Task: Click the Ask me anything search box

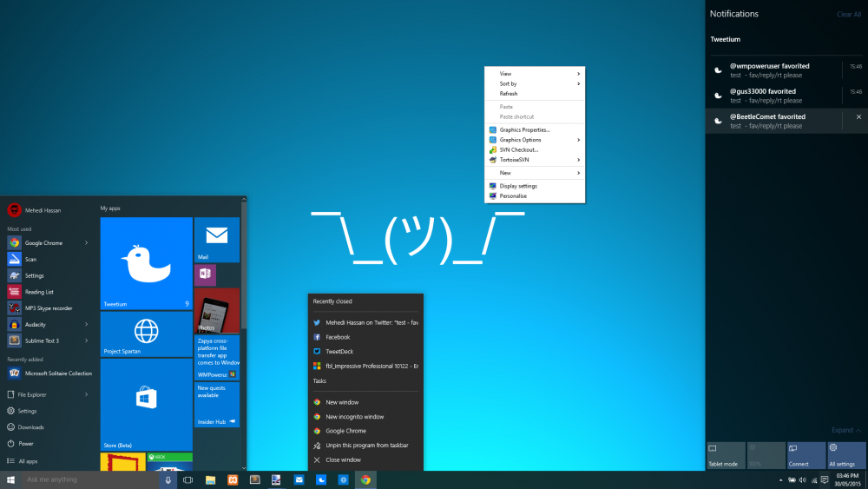Action: point(90,479)
